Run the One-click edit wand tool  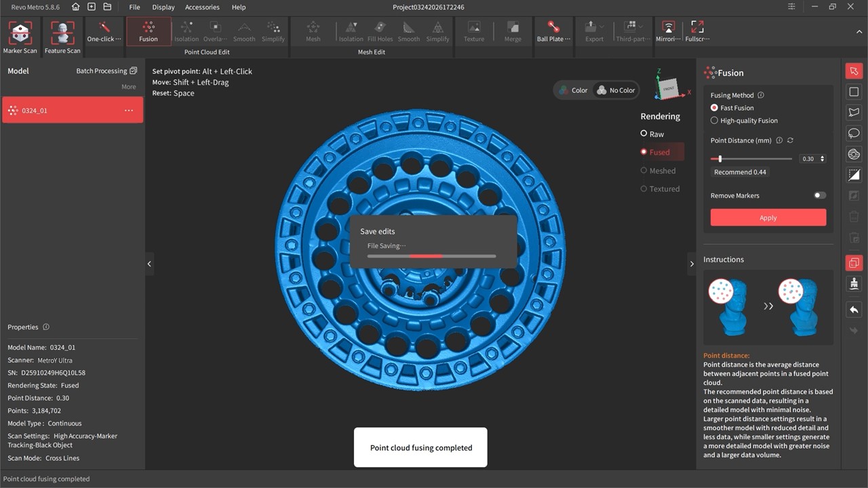point(104,32)
